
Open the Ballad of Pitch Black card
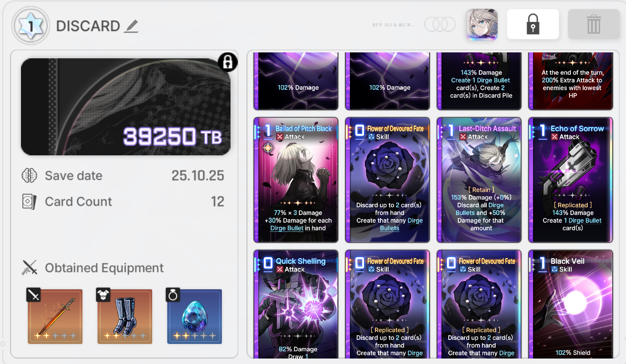point(296,180)
